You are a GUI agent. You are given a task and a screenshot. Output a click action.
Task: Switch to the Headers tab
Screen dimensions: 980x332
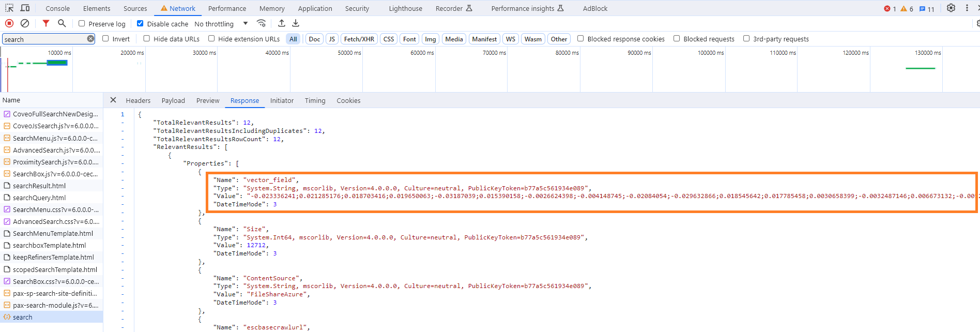[138, 101]
